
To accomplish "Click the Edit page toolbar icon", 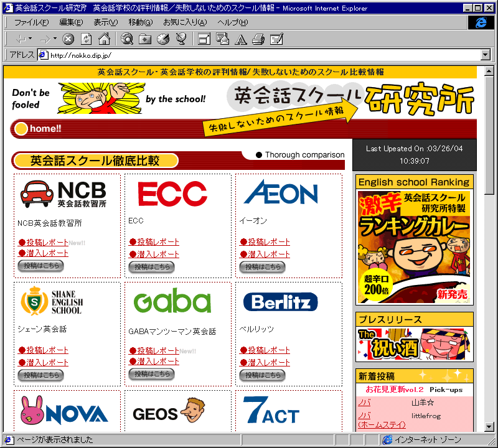I will click(276, 39).
